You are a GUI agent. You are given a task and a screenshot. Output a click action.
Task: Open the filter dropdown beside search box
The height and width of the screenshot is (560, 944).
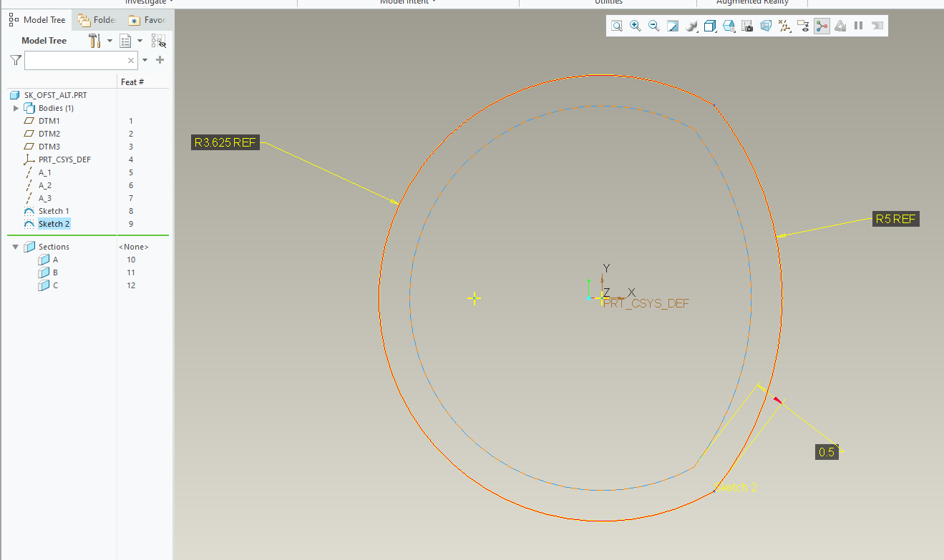(x=144, y=60)
